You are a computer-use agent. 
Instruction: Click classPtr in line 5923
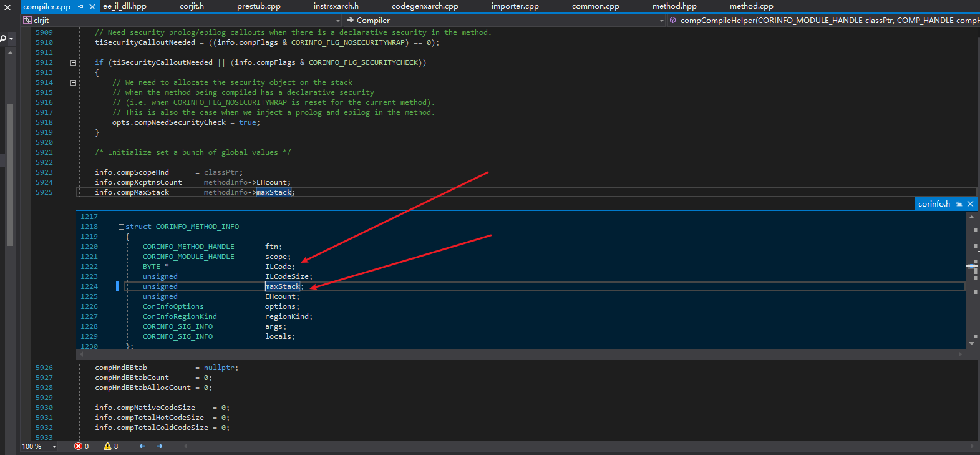click(221, 172)
